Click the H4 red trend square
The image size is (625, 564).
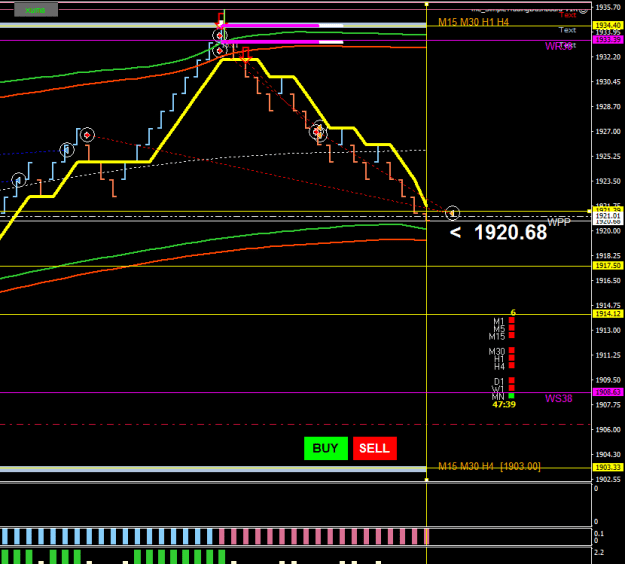pos(512,366)
